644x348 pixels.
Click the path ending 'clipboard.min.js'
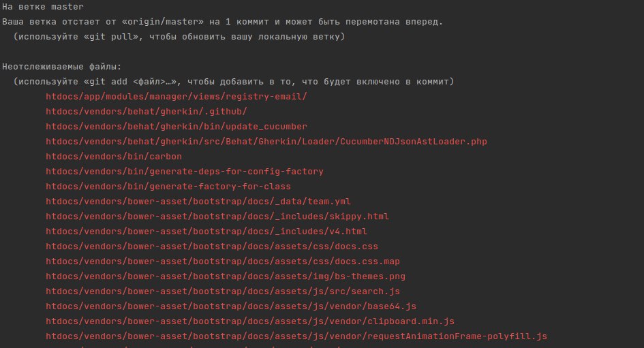click(249, 321)
